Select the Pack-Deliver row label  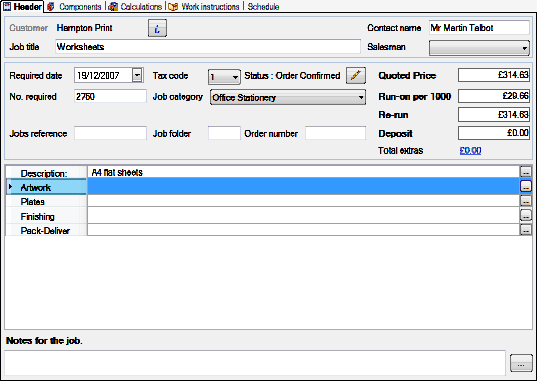46,230
